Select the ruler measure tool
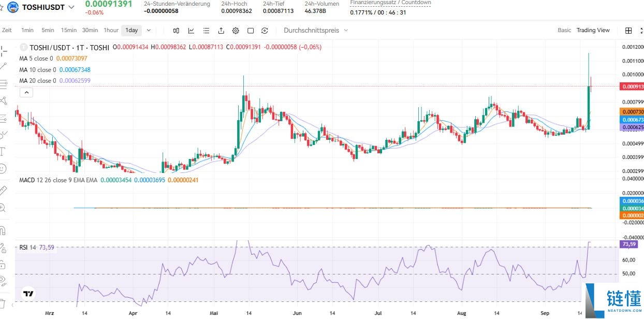 [3, 190]
